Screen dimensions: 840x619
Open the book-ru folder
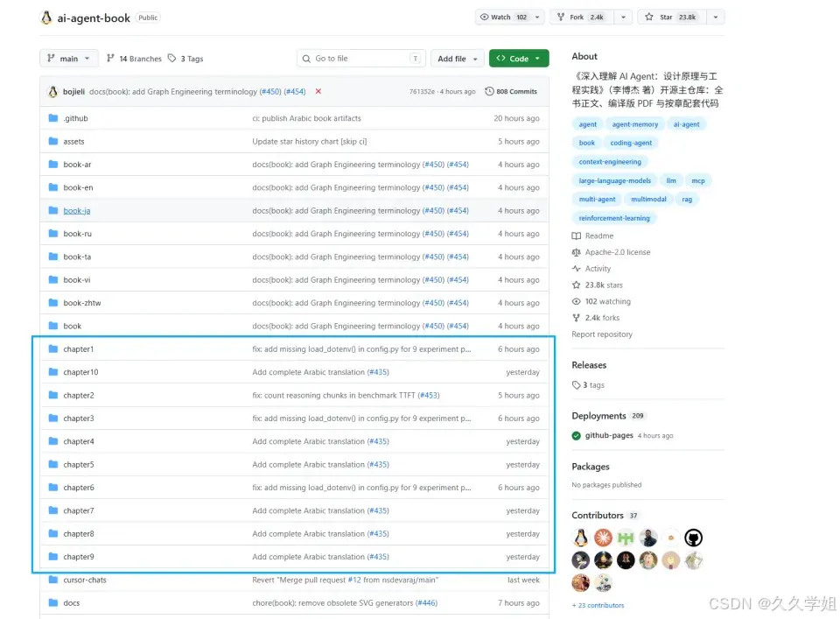(x=78, y=234)
